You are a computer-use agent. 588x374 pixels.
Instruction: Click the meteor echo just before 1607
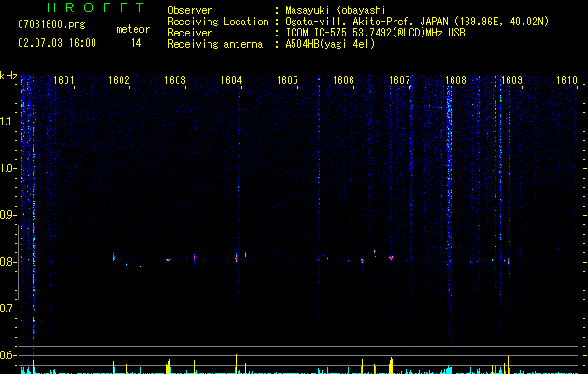click(391, 258)
